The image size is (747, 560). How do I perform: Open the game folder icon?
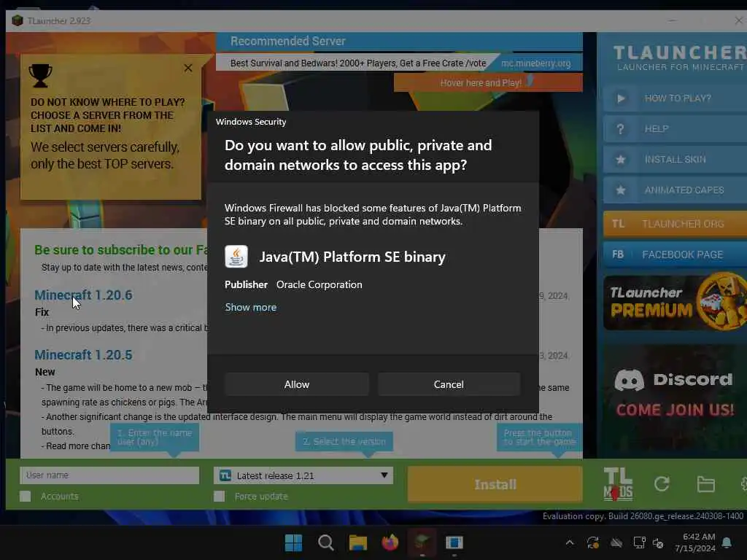click(x=705, y=484)
